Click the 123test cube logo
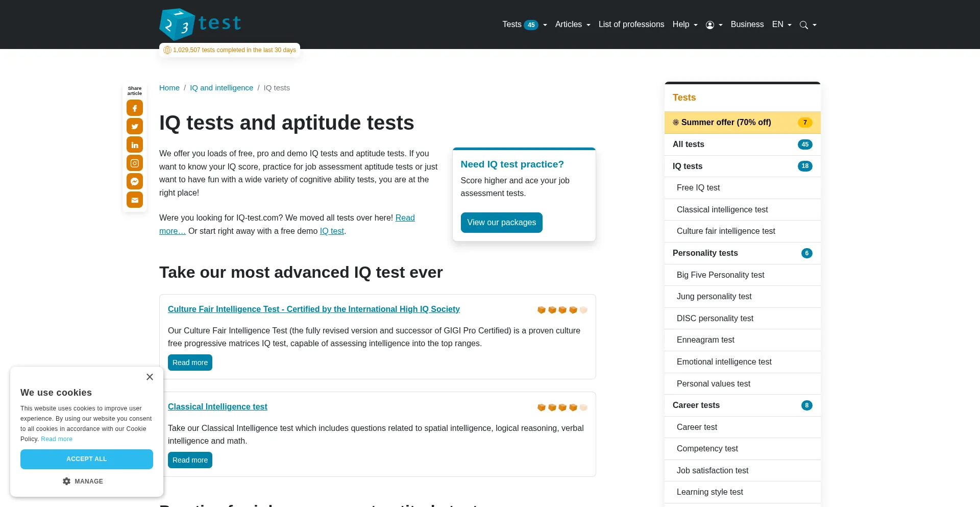This screenshot has height=507, width=980. [177, 24]
